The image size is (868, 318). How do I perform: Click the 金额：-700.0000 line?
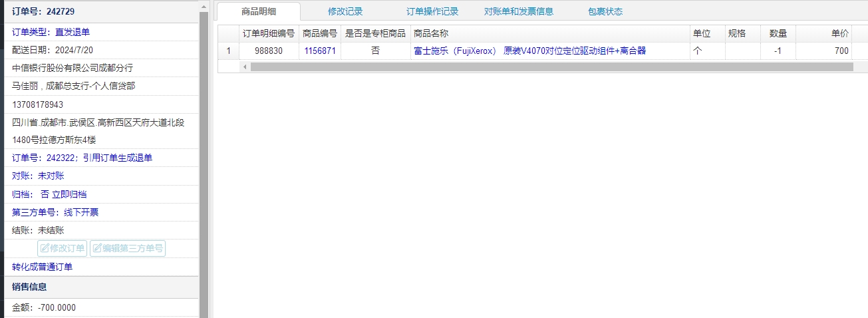(x=44, y=307)
